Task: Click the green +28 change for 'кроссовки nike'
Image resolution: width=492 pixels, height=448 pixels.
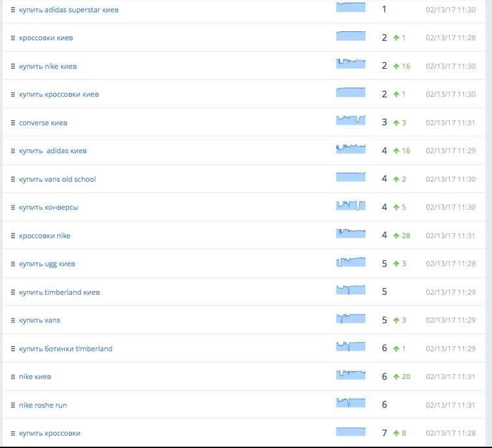Action: (401, 236)
